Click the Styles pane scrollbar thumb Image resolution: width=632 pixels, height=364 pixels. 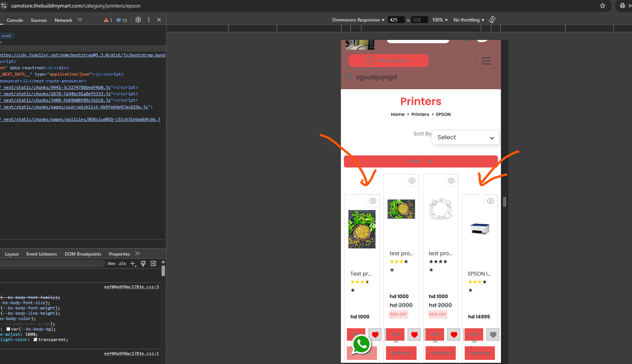click(163, 271)
